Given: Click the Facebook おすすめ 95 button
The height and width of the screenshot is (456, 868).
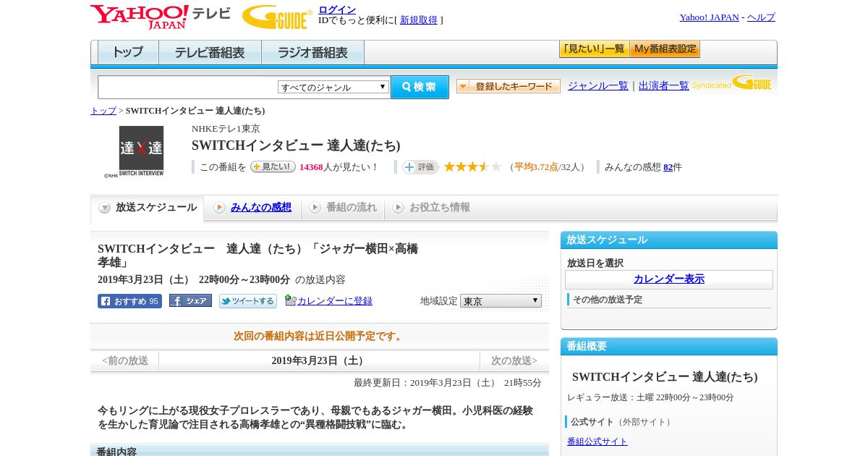Looking at the screenshot, I should tap(129, 301).
